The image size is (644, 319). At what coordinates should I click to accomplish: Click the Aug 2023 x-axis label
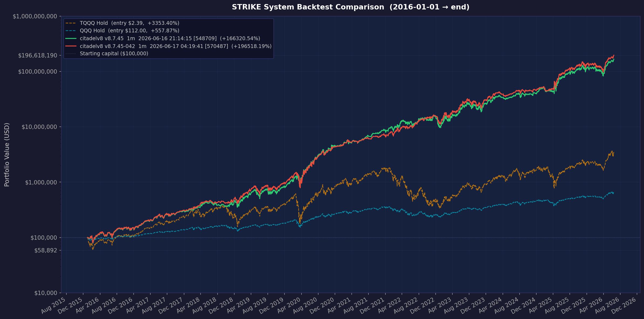coord(456,305)
